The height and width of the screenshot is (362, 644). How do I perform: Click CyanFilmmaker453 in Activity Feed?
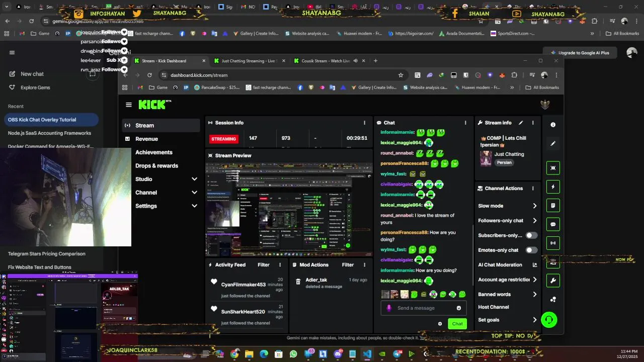pyautogui.click(x=243, y=285)
